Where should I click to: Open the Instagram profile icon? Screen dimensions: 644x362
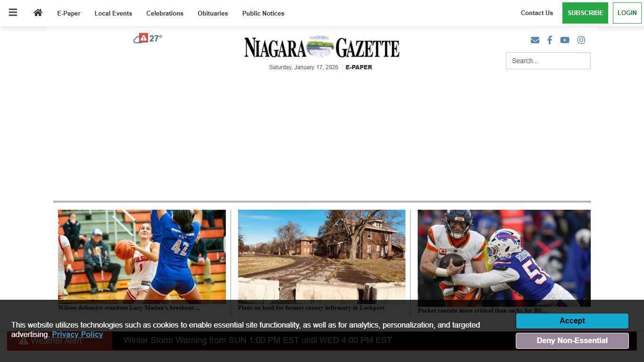(581, 40)
